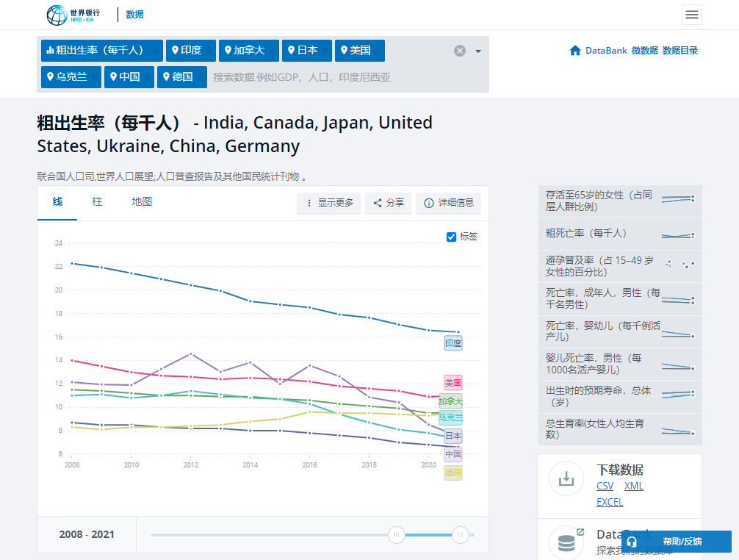Viewport: 739px width, 560px height.
Task: Open the hamburger menu
Action: 691,15
